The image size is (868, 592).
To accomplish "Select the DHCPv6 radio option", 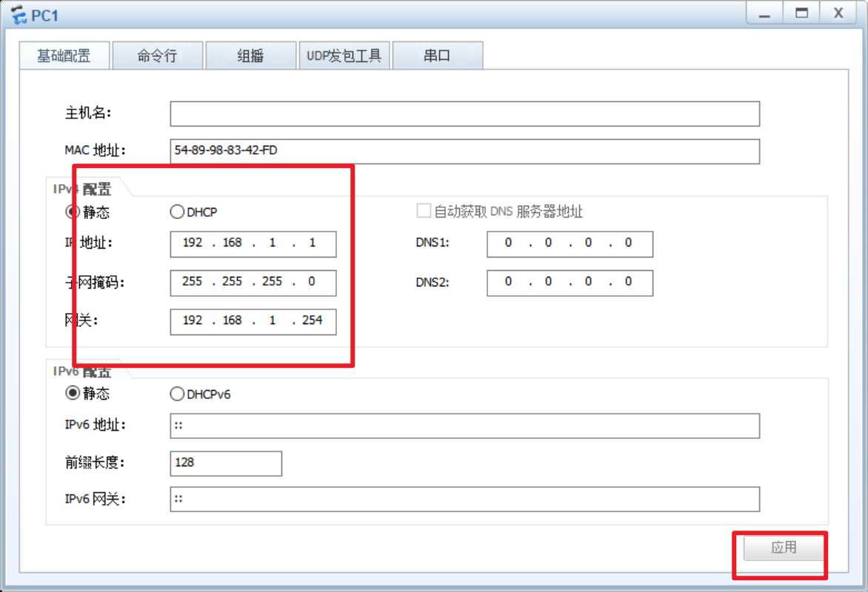I will coord(177,394).
